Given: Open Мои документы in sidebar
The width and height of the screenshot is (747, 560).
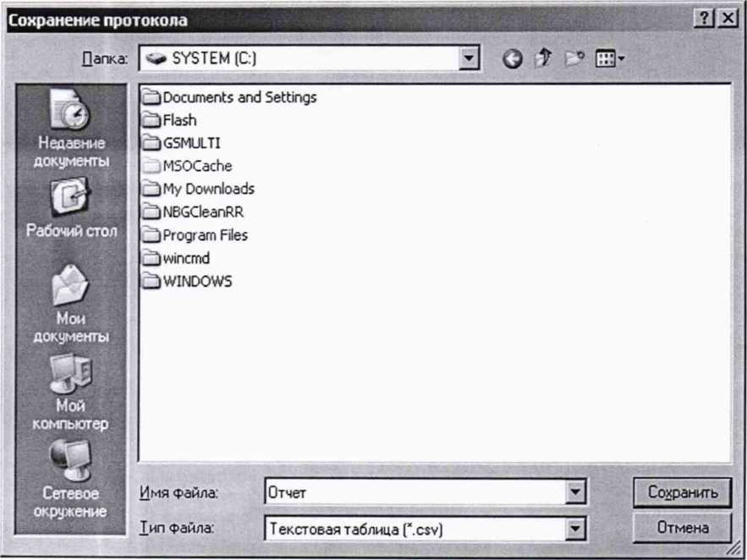Looking at the screenshot, I should (72, 304).
